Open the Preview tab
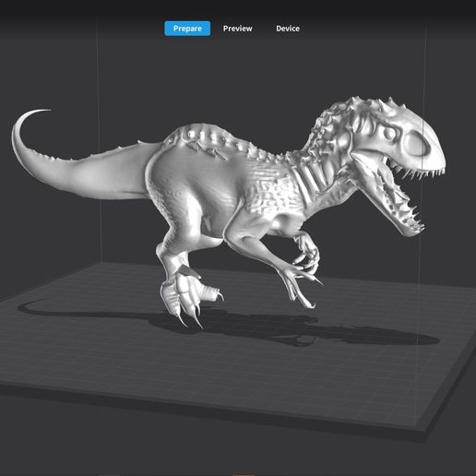This screenshot has height=476, width=476. click(x=237, y=29)
